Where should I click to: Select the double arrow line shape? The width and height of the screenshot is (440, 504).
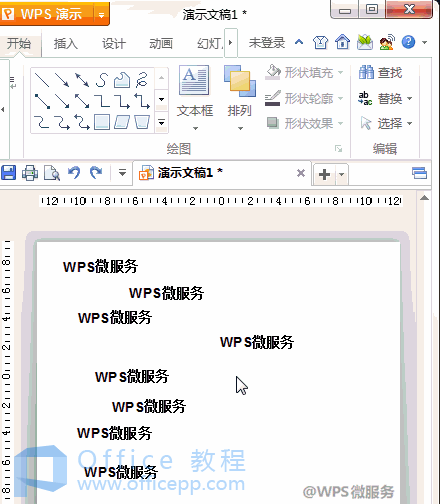[82, 80]
